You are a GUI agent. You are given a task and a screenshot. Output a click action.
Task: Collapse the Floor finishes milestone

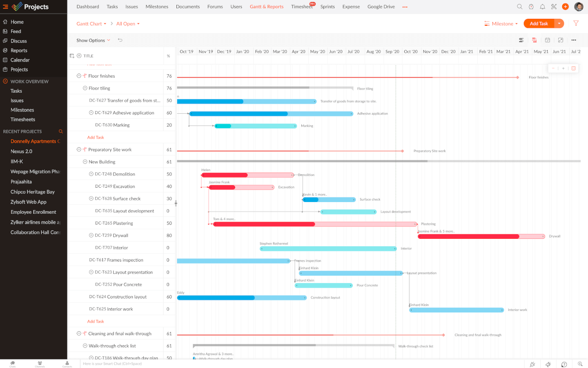click(79, 76)
